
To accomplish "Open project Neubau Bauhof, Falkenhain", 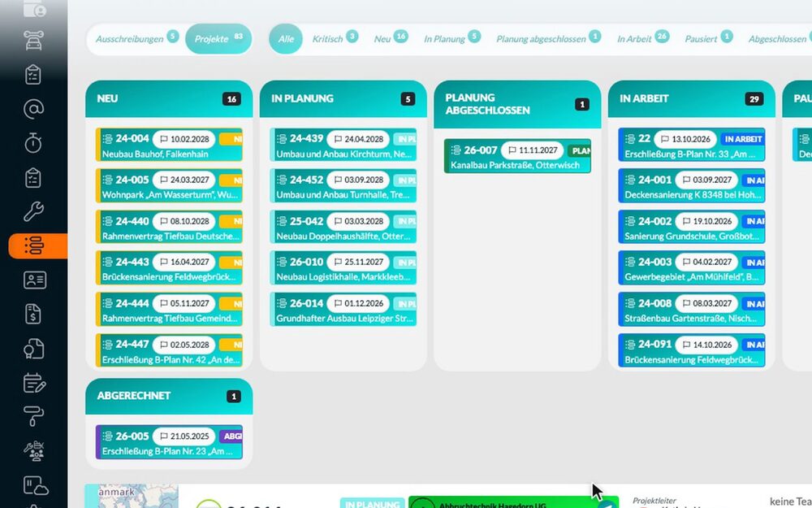I will (x=170, y=145).
